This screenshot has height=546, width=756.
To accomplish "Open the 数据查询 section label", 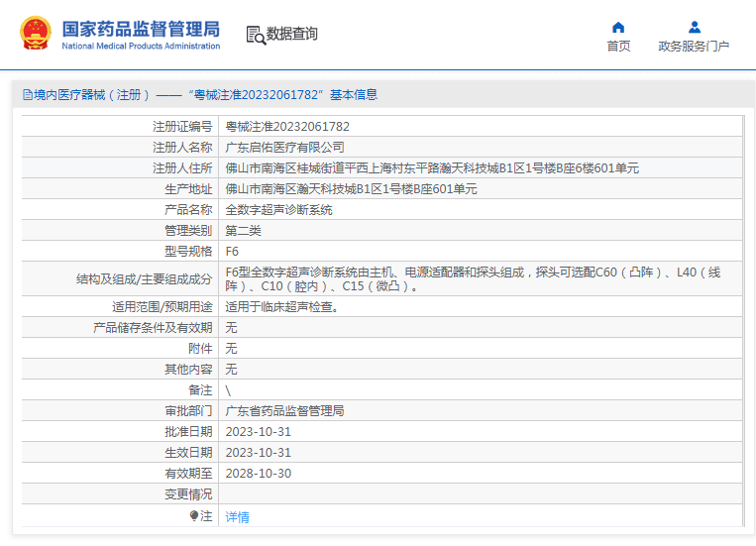I will tap(292, 34).
